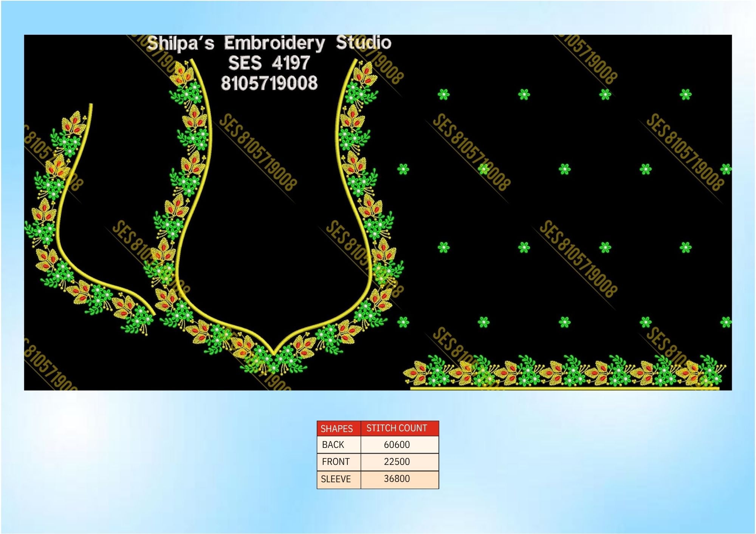Click the stitch count value 60600
Image resolution: width=756 pixels, height=534 pixels.
[x=397, y=445]
